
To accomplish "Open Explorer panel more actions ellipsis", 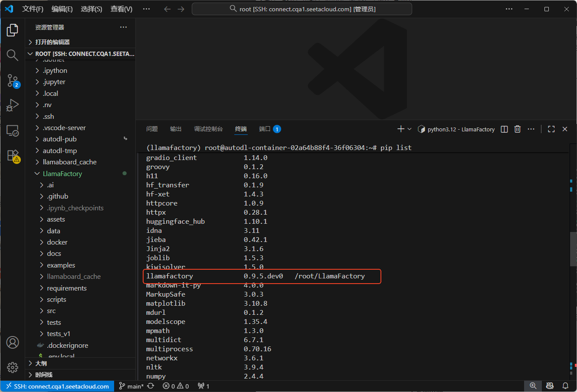I will click(x=124, y=27).
